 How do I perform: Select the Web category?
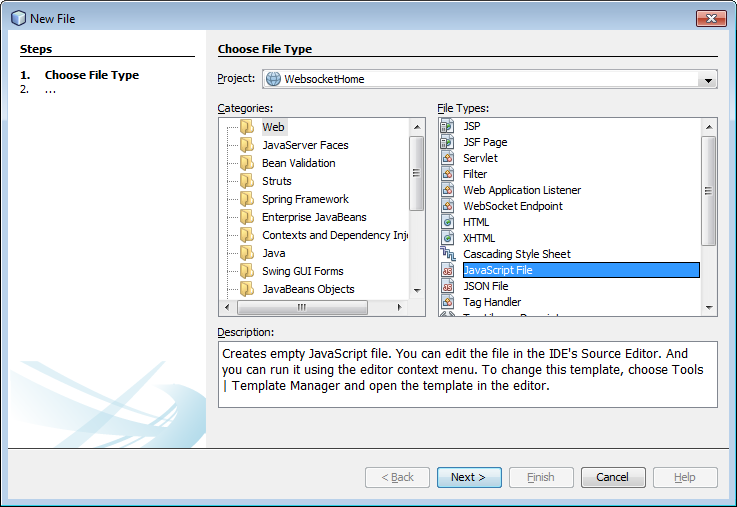point(273,127)
